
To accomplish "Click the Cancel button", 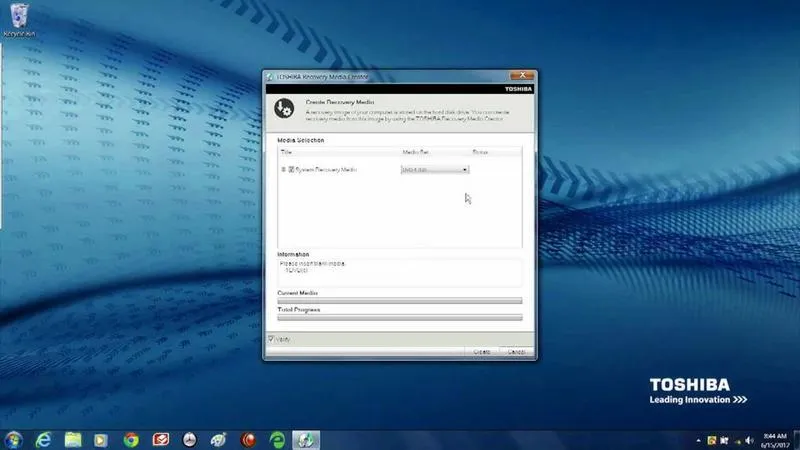I will (516, 352).
